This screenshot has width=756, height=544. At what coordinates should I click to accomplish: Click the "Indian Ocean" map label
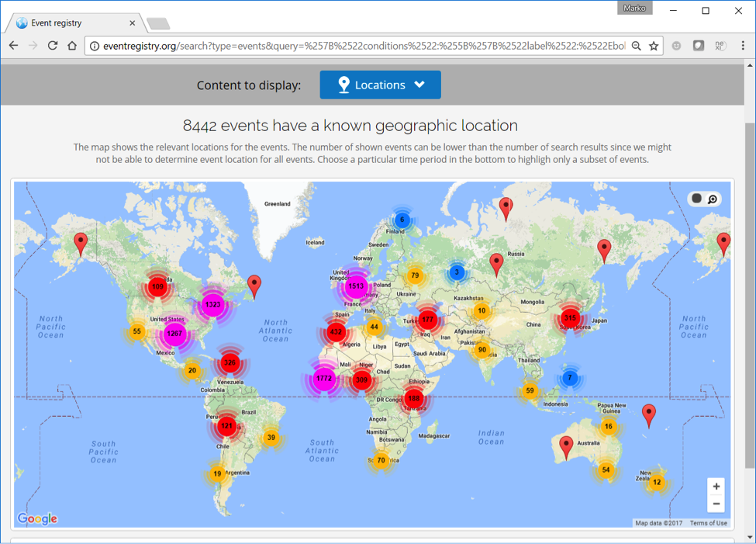coord(492,438)
